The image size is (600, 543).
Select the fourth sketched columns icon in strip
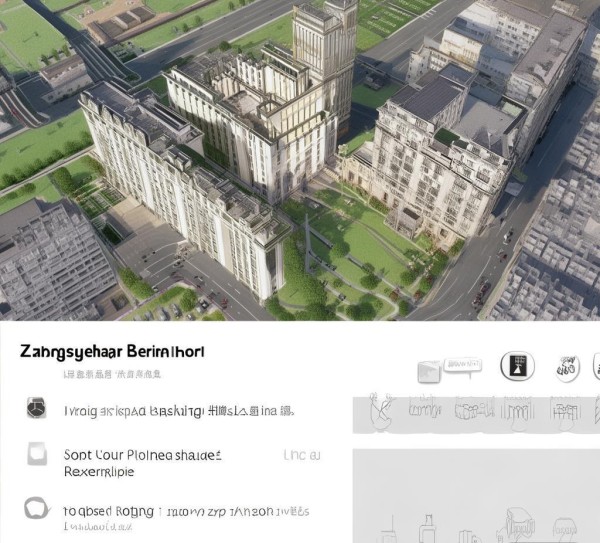click(518, 410)
